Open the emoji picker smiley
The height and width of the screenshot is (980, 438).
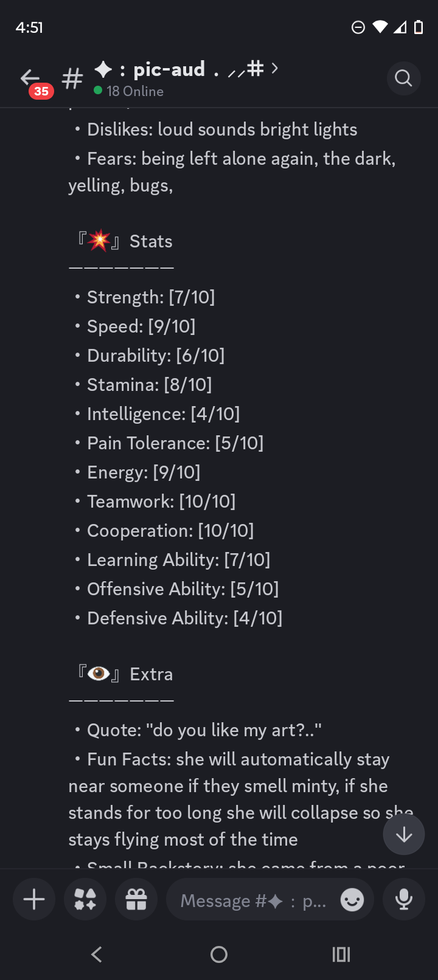(x=352, y=899)
